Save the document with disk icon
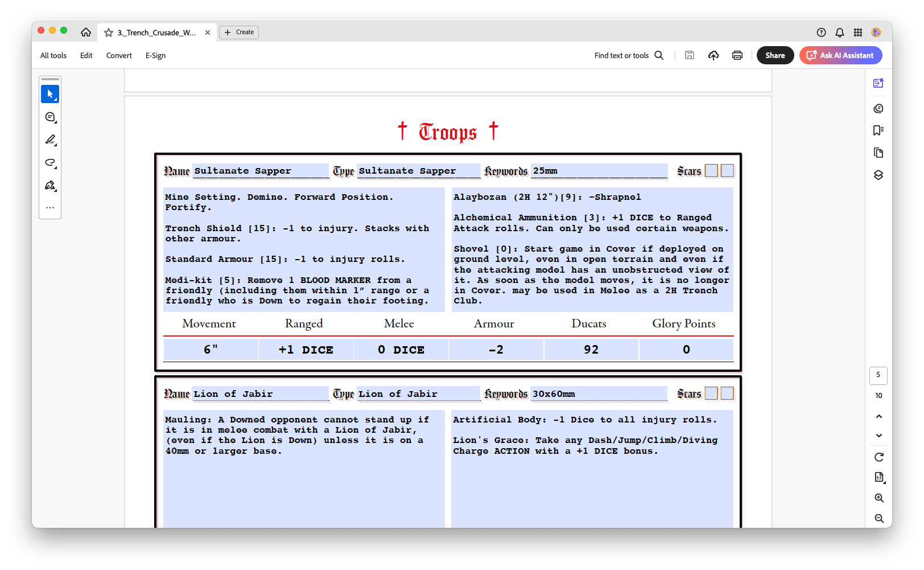Image resolution: width=924 pixels, height=570 pixels. coord(690,55)
